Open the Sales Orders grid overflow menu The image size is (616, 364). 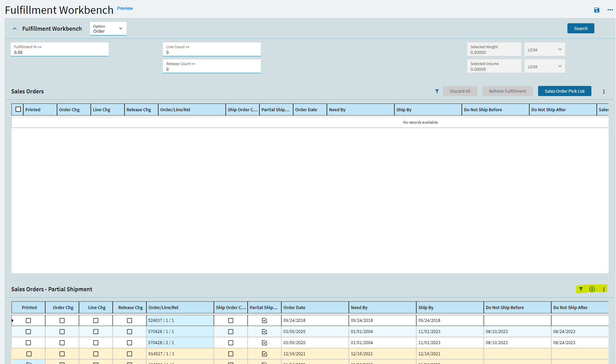tap(604, 92)
